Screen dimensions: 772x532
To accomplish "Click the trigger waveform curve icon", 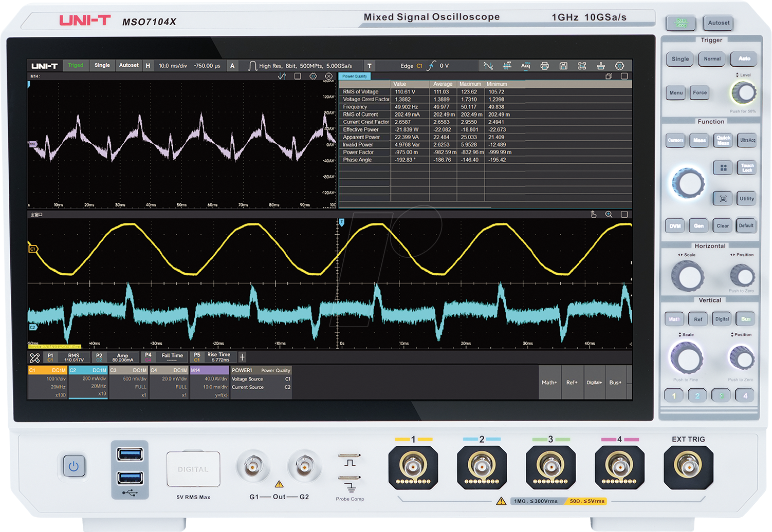I will [x=488, y=66].
